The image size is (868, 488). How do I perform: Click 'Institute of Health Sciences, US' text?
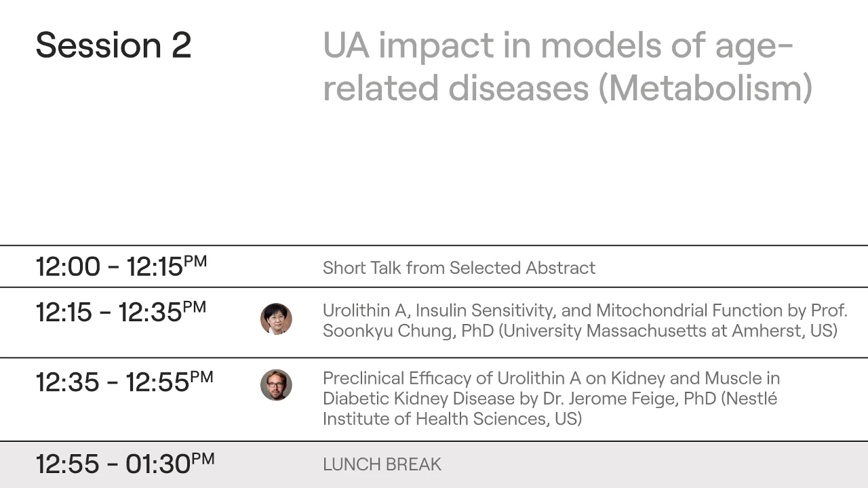point(452,419)
